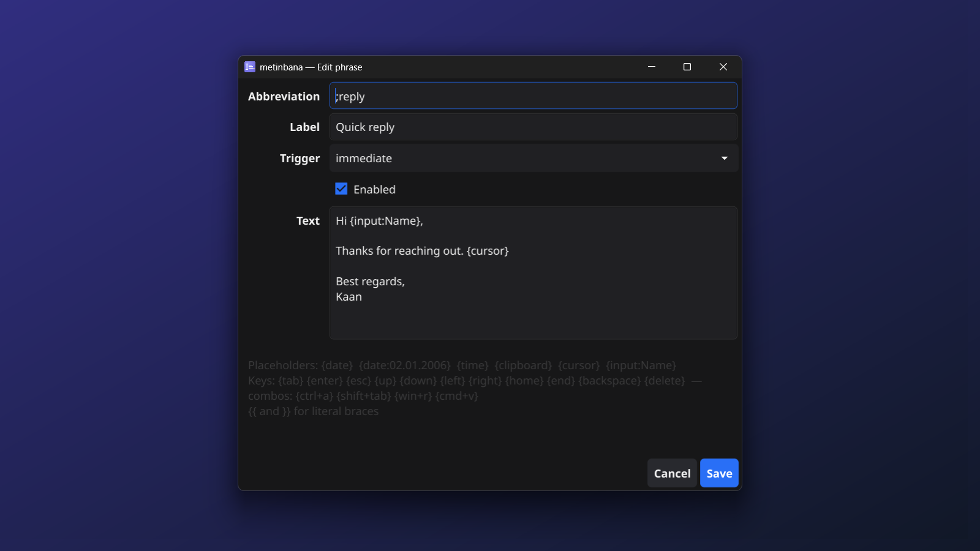This screenshot has width=980, height=551.
Task: Click inside the Text phrase editor
Action: tap(533, 273)
